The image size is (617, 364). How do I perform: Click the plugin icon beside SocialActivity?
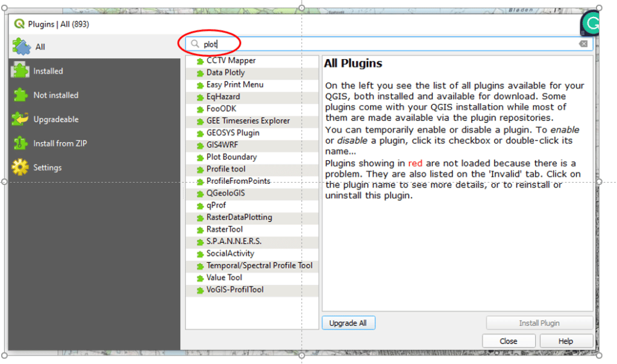tap(200, 254)
